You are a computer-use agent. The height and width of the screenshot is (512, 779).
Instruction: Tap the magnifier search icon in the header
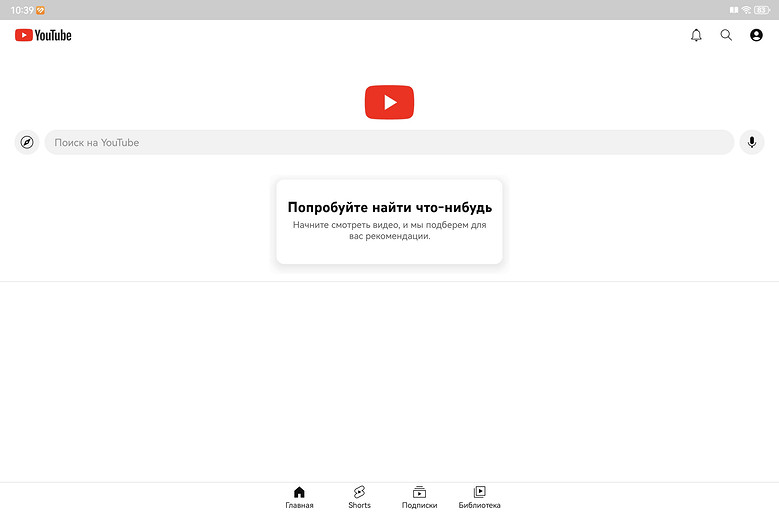(726, 35)
